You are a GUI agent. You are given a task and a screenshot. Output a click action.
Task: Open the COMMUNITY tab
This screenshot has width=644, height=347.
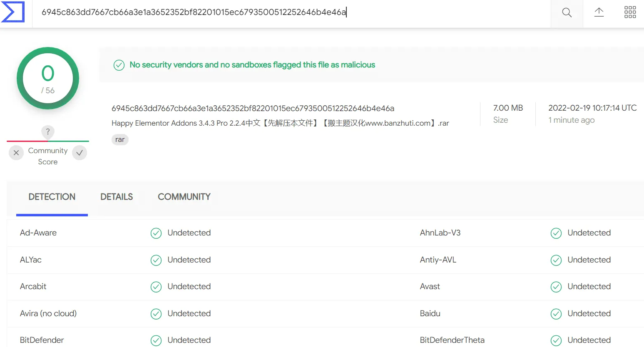184,197
